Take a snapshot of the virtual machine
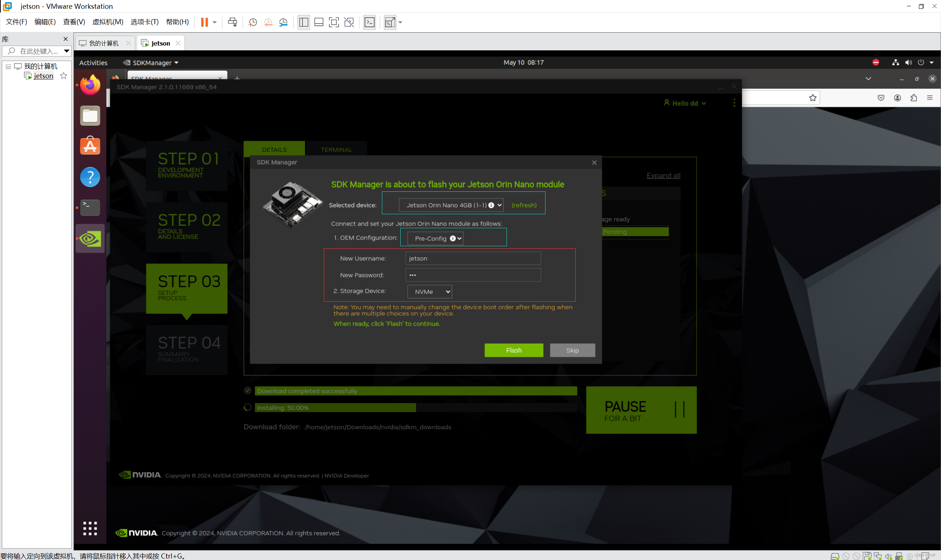The height and width of the screenshot is (560, 941). pyautogui.click(x=252, y=22)
